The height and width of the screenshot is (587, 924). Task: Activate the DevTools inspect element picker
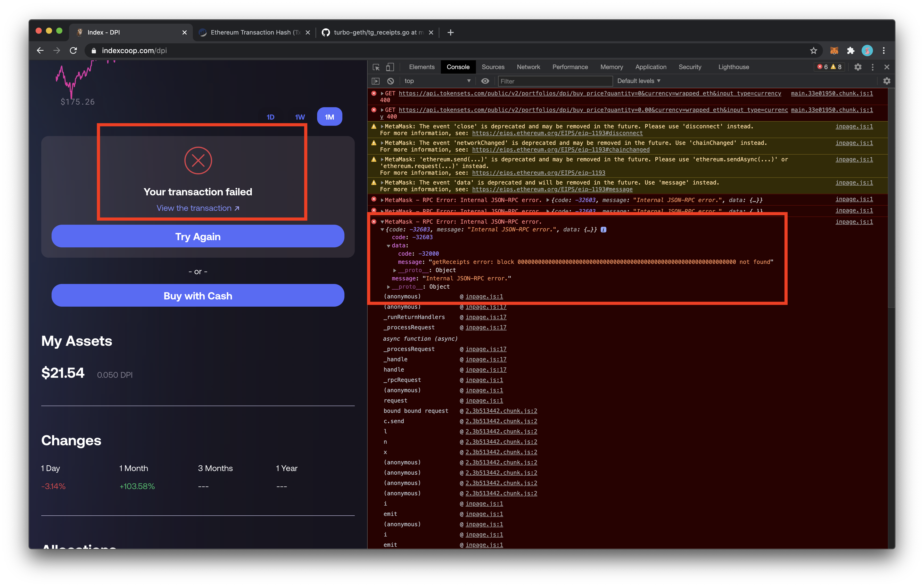point(376,67)
